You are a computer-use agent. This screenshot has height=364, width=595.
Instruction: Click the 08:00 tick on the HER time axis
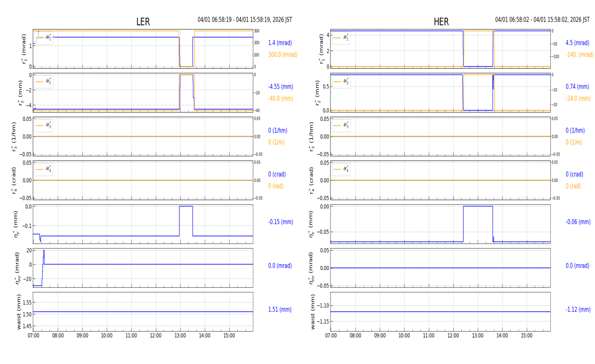355,336
